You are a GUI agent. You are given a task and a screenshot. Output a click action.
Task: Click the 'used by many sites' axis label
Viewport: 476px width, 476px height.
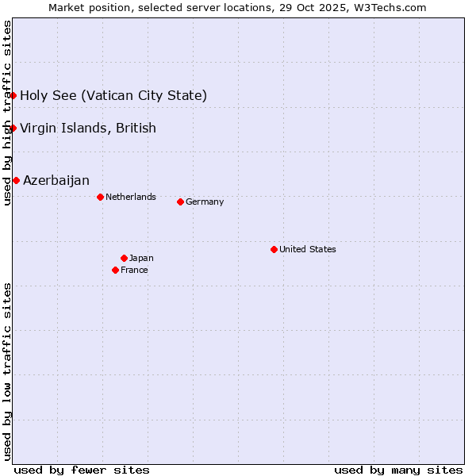tap(398, 470)
